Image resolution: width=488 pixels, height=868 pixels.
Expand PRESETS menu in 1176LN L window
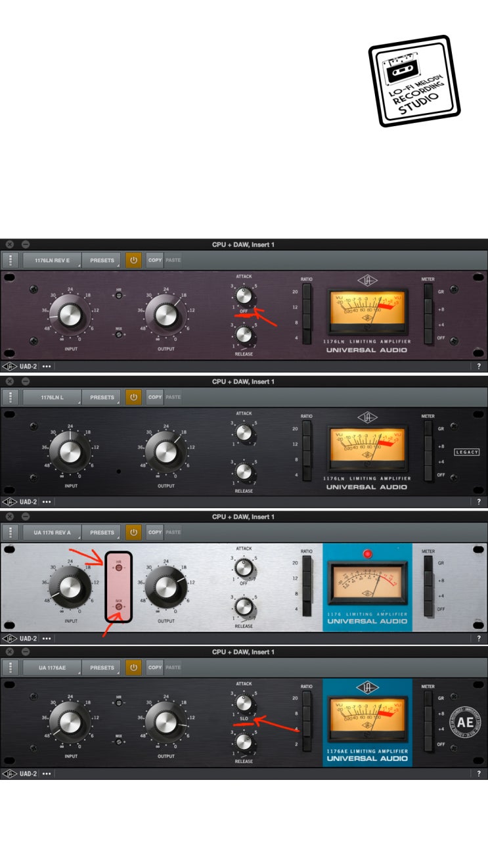point(102,397)
